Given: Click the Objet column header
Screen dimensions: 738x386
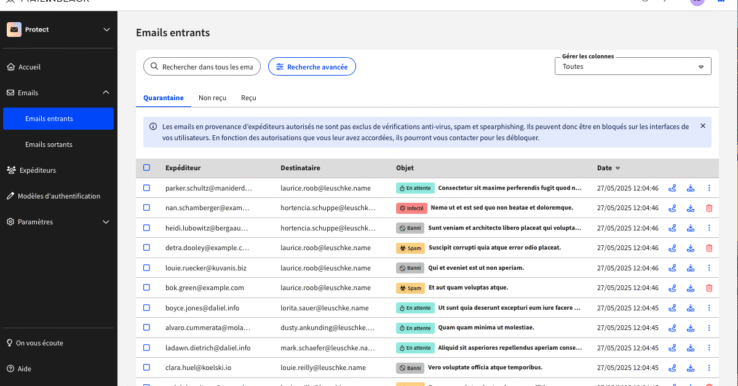Looking at the screenshot, I should (405, 168).
